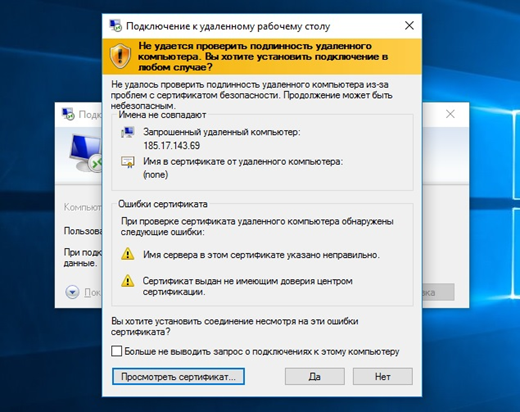Click the IP address 185.17.143.69 text
This screenshot has height=412, width=520.
coord(172,146)
